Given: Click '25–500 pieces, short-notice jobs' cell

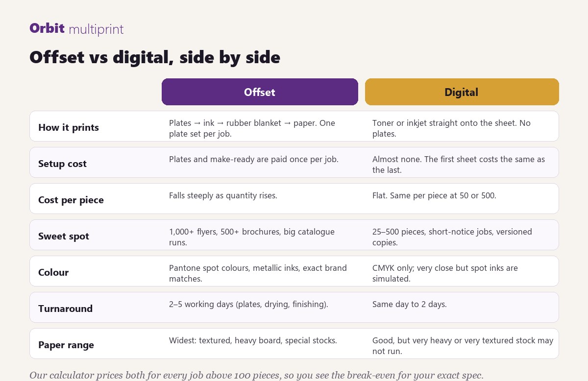Looking at the screenshot, I should point(452,237).
